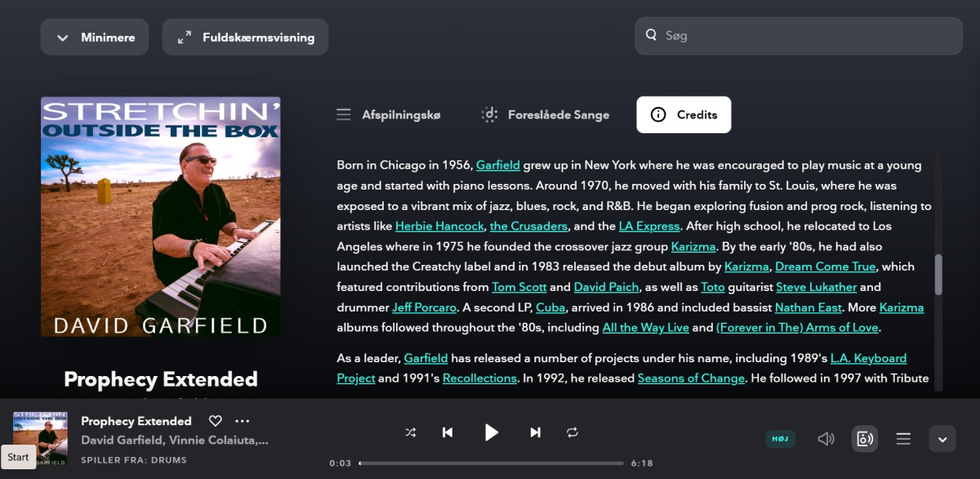Open the Recollections album link
Image resolution: width=980 pixels, height=479 pixels.
(x=480, y=378)
